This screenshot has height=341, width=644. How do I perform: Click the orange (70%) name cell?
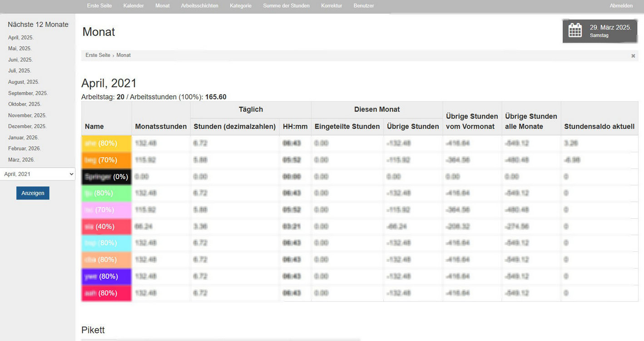pyautogui.click(x=107, y=160)
